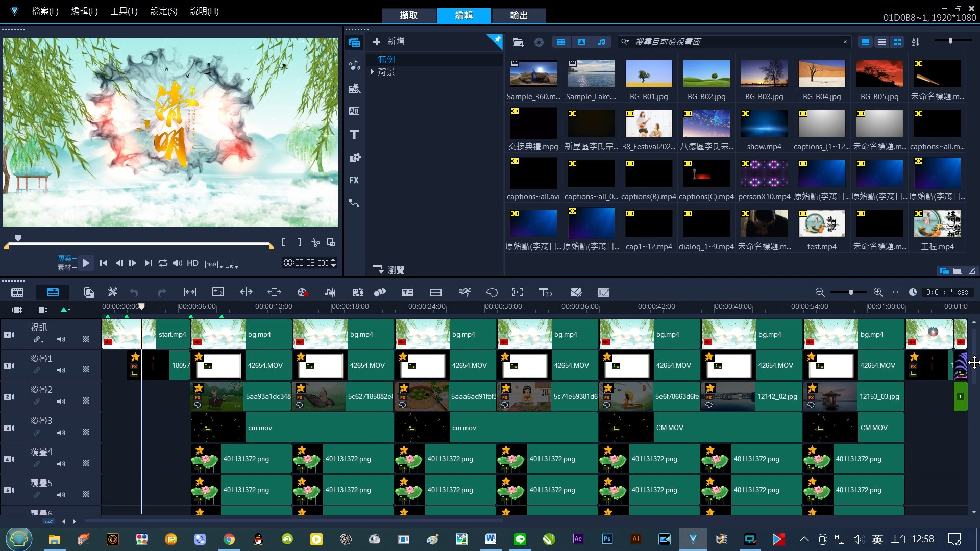Play the project preview
This screenshot has height=551, width=980.
pyautogui.click(x=86, y=263)
